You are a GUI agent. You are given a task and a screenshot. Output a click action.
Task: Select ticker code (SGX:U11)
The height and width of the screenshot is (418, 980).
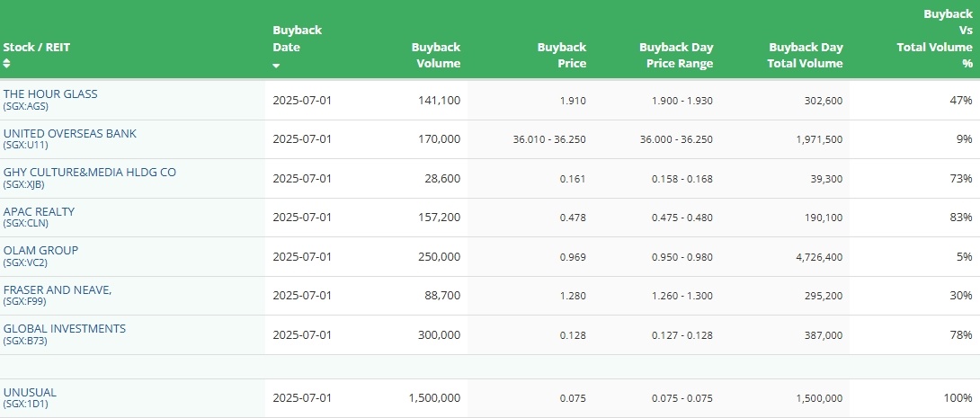click(x=26, y=145)
